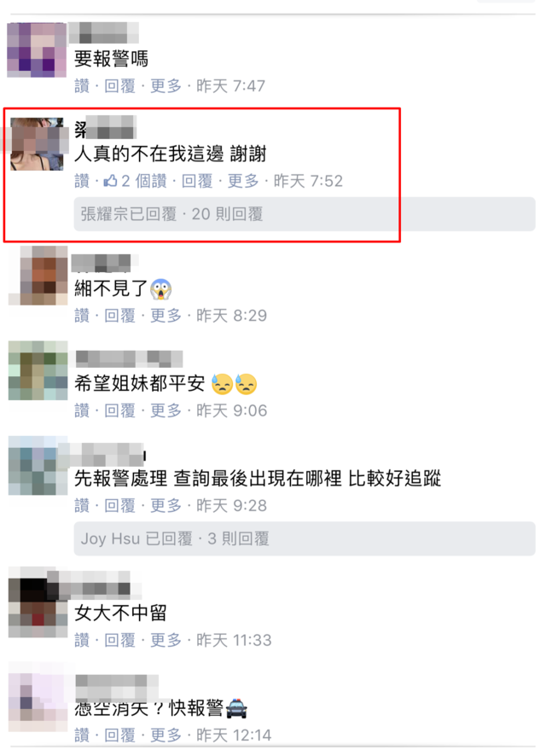Viewport: 546px width, 756px height.
Task: Click 回覆 under 快報警 comment
Action: point(120,736)
